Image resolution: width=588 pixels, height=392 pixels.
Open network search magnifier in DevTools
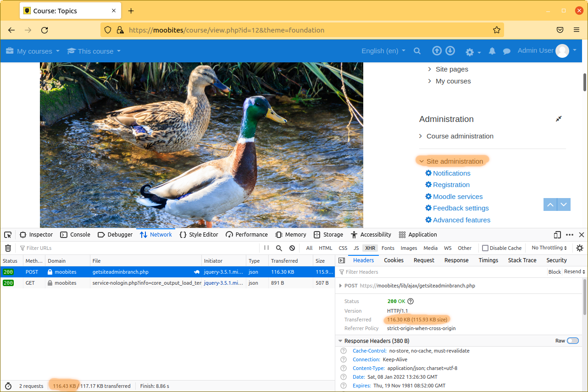[279, 248]
